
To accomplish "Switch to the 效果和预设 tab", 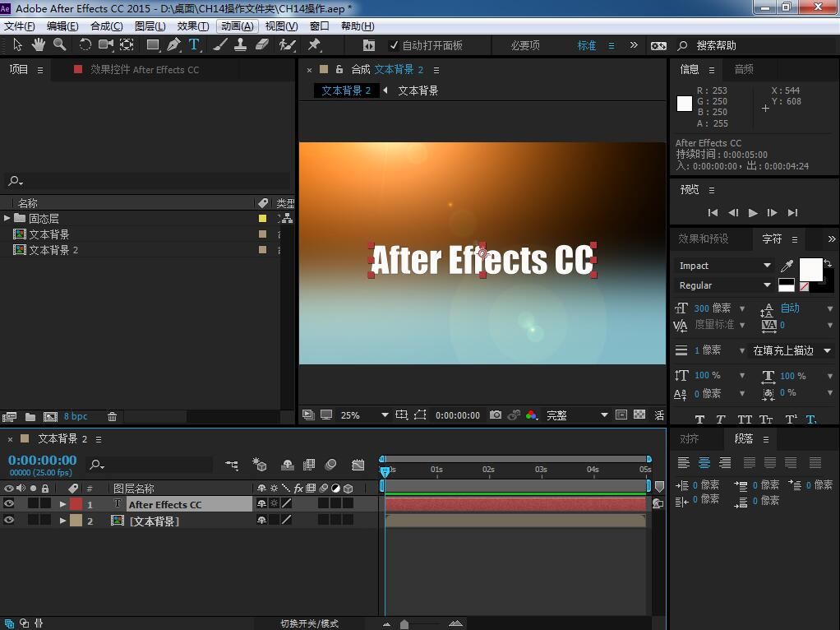I will tap(704, 239).
